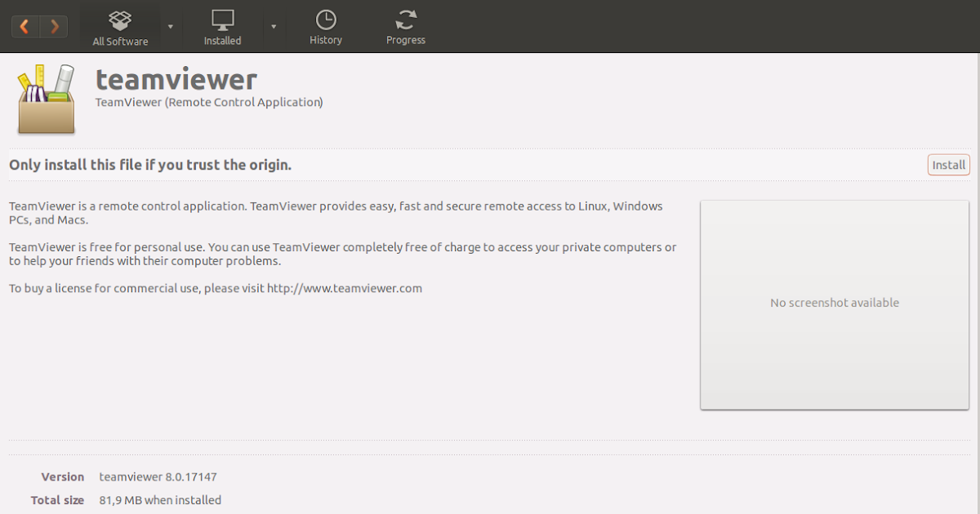This screenshot has width=980, height=514.
Task: Click the trust the origin warning text
Action: (x=150, y=165)
